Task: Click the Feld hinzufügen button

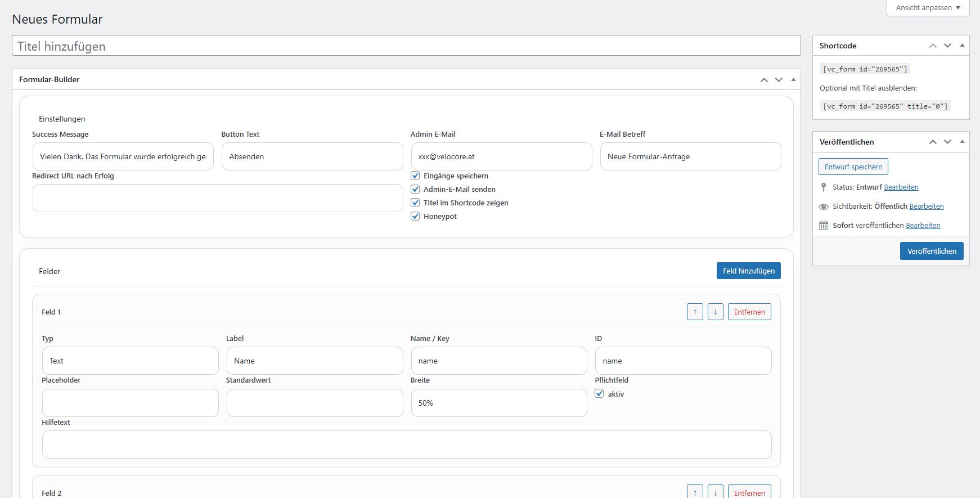Action: (x=748, y=271)
